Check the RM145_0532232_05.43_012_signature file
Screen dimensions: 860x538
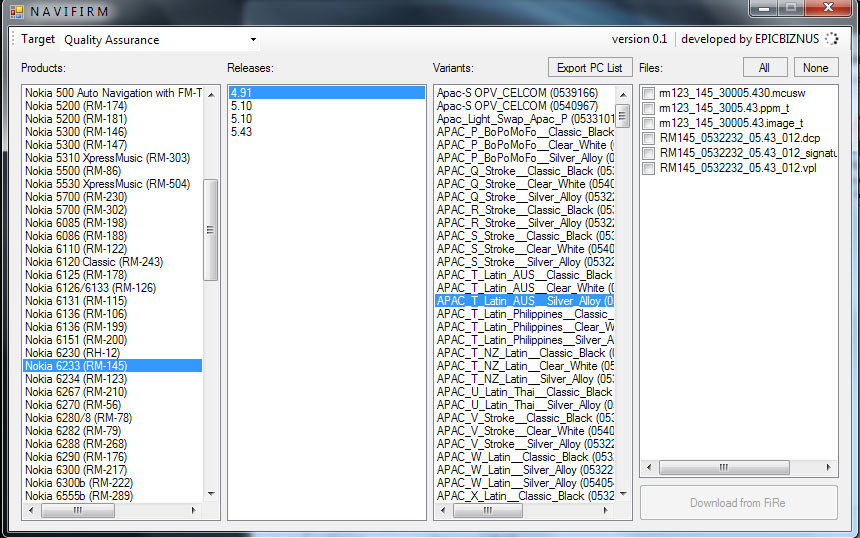648,153
